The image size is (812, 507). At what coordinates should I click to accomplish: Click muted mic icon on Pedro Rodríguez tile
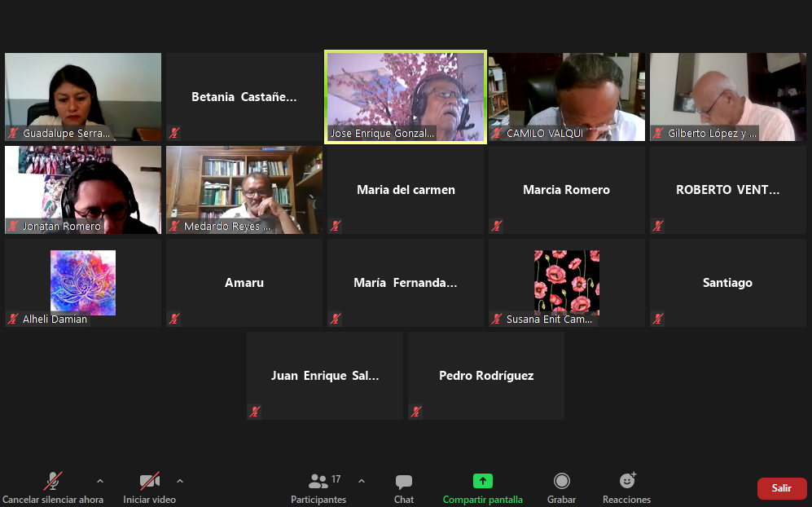coord(416,412)
